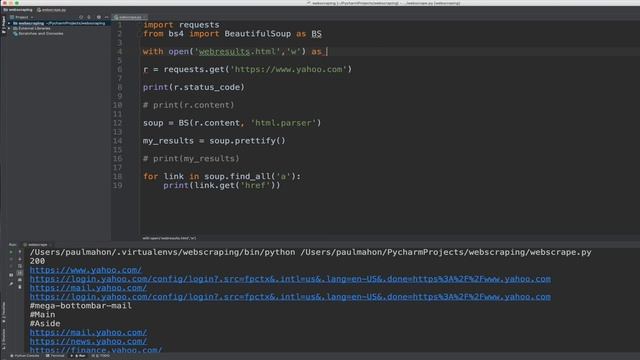
Task: Open the Terminal tool window
Action: tap(55, 356)
